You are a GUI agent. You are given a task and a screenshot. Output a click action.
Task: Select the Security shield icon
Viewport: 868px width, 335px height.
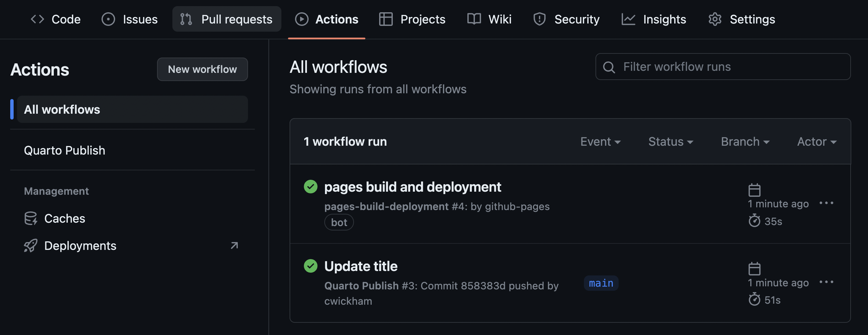[539, 19]
